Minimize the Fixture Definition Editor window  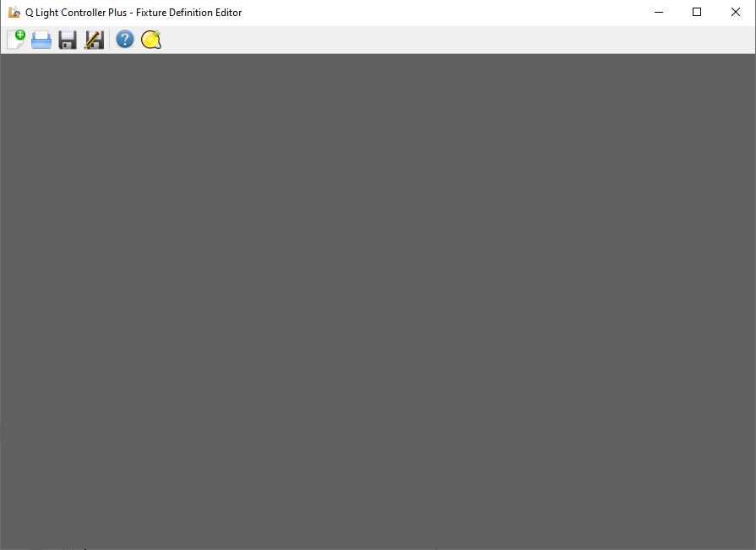pos(659,12)
